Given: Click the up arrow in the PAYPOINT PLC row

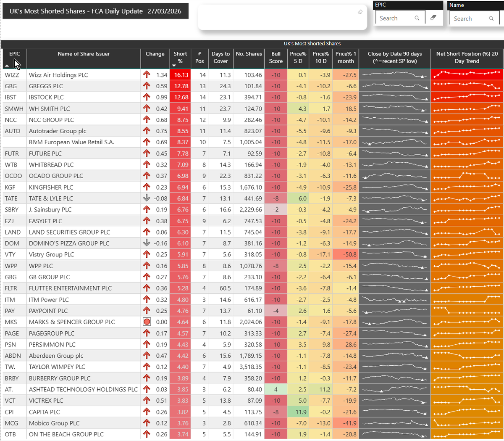Looking at the screenshot, I should [x=147, y=311].
